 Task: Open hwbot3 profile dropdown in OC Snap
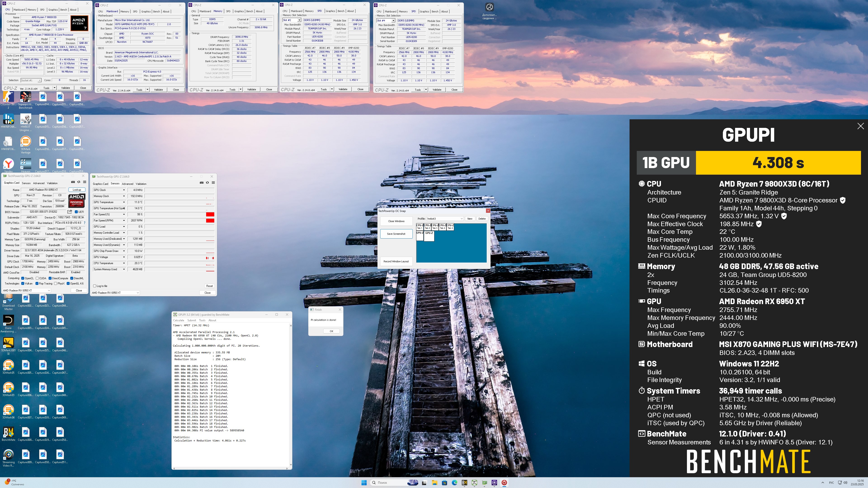[x=445, y=218]
